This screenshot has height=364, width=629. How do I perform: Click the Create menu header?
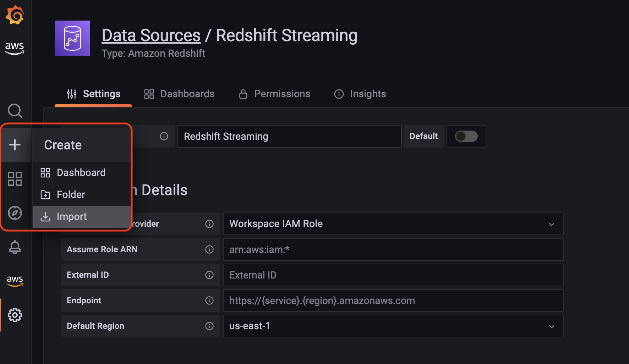pyautogui.click(x=82, y=145)
